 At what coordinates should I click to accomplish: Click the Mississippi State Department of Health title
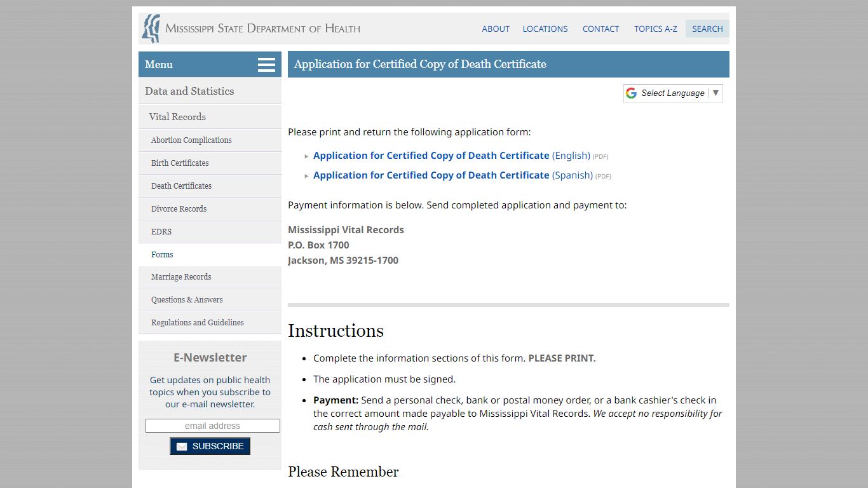262,29
